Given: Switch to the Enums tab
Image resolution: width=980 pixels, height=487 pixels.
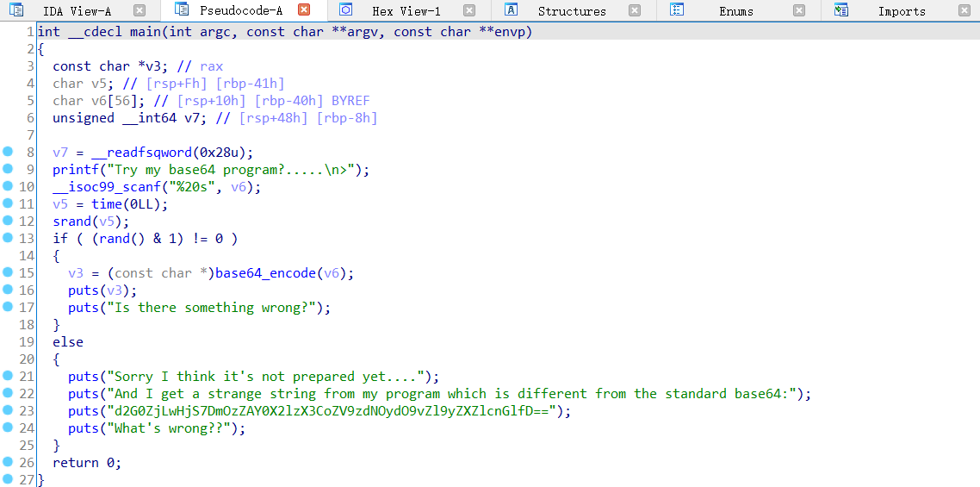Looking at the screenshot, I should pyautogui.click(x=735, y=11).
